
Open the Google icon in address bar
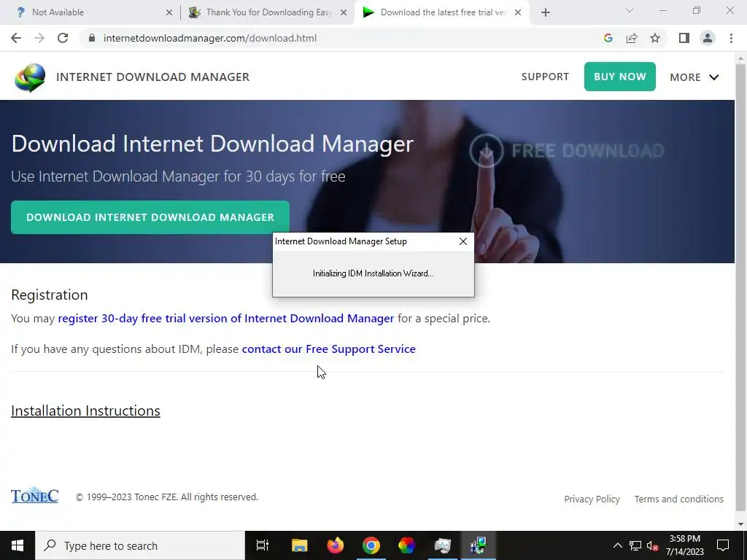coord(608,38)
